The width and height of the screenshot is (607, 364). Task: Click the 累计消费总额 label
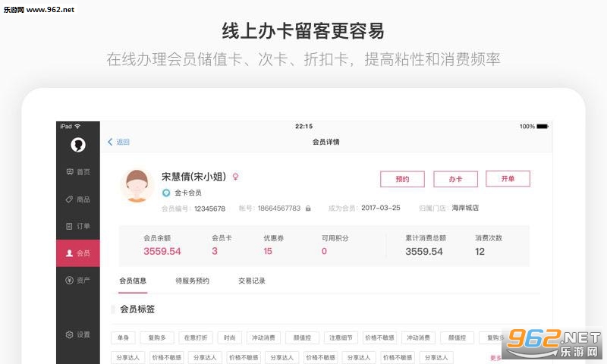pos(426,238)
